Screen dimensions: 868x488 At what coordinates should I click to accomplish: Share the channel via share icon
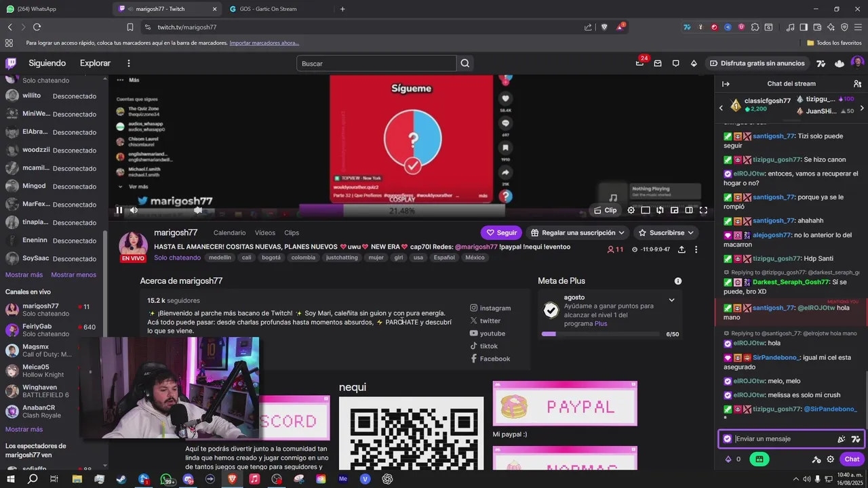click(x=682, y=249)
